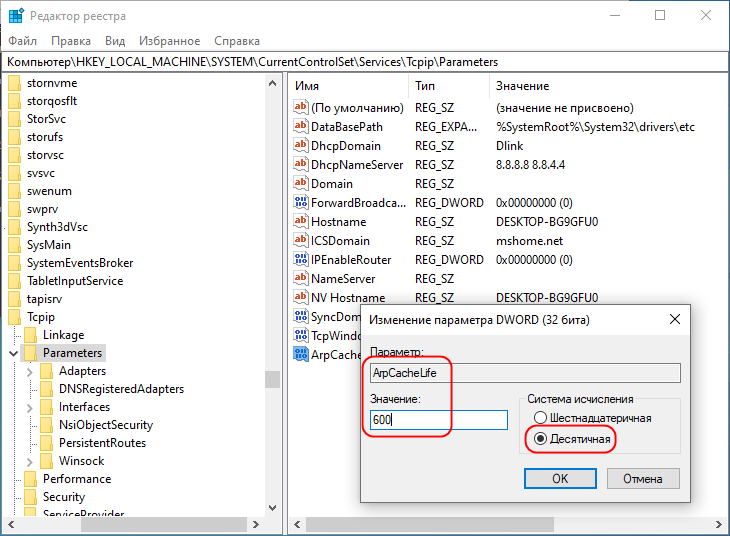The image size is (730, 536).
Task: Select the Десятичная radio button
Action: click(x=540, y=439)
